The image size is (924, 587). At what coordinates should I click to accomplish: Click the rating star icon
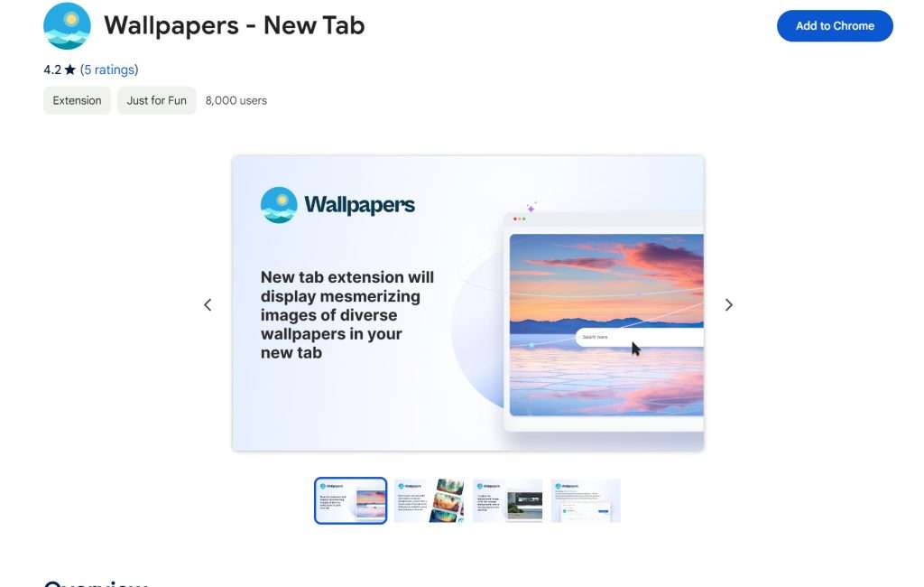70,70
